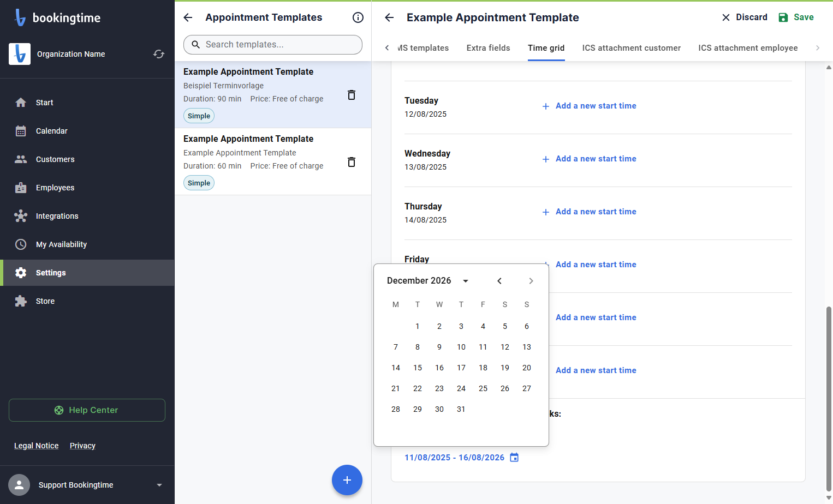Open the Start home page

(x=87, y=103)
